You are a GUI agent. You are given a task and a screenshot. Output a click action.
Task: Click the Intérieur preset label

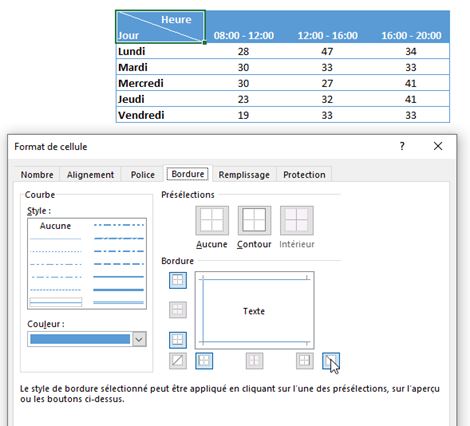[297, 244]
